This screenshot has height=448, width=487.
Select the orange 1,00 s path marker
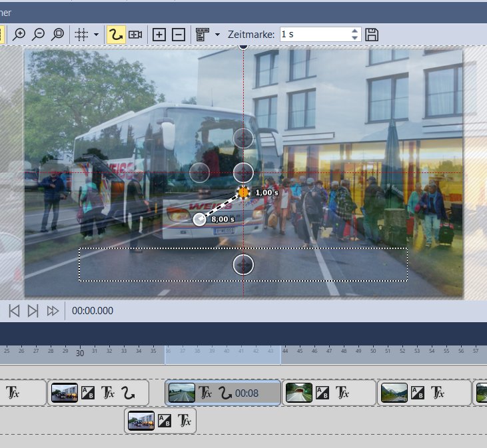click(x=244, y=192)
